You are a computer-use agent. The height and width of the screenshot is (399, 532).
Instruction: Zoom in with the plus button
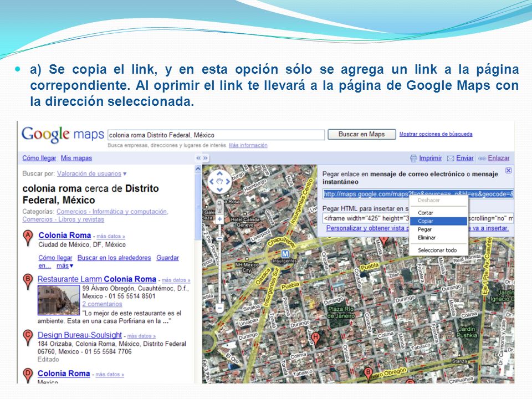click(x=219, y=219)
